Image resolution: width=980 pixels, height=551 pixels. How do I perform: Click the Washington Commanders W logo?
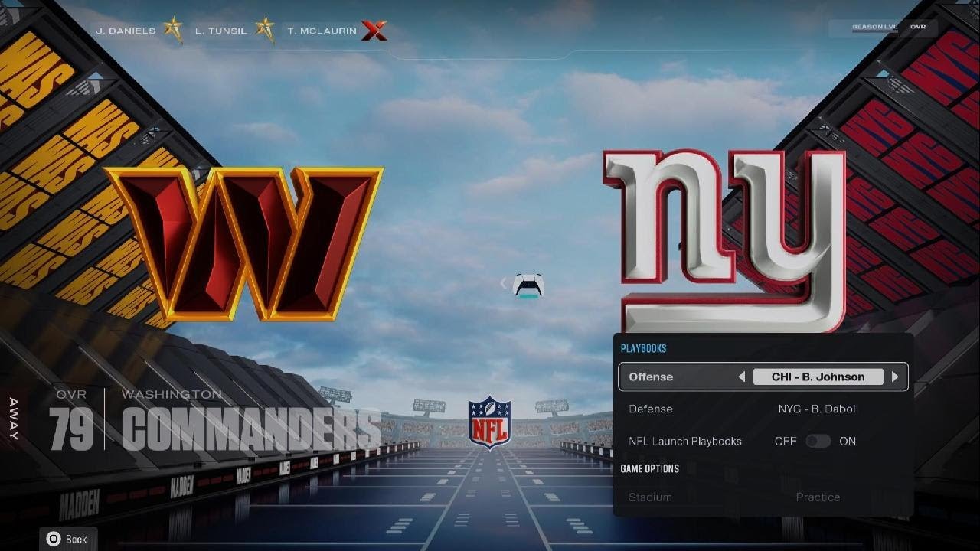[243, 243]
